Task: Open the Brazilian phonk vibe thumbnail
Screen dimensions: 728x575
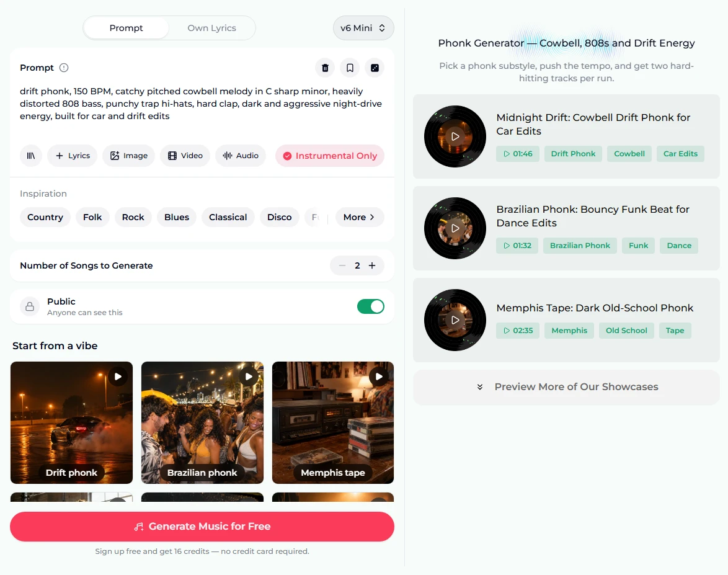Action: click(202, 422)
